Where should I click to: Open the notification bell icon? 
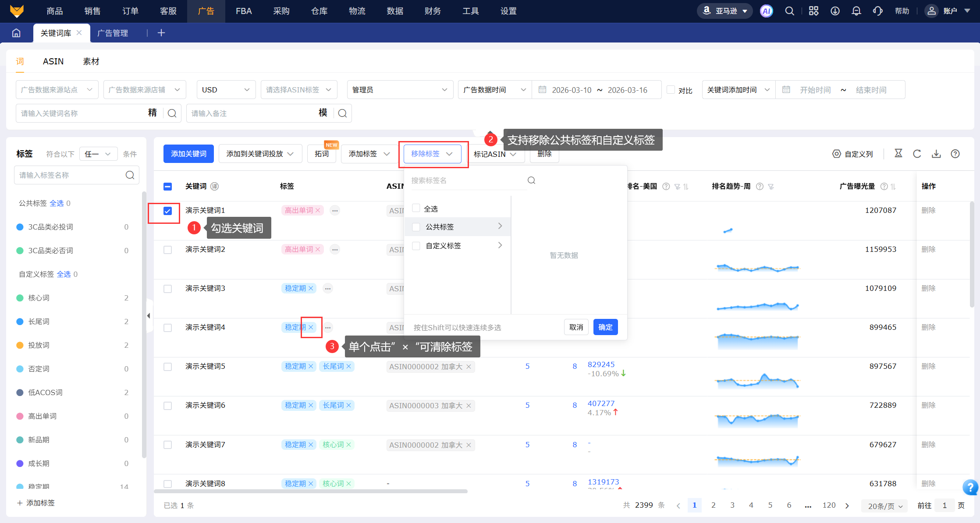(856, 11)
